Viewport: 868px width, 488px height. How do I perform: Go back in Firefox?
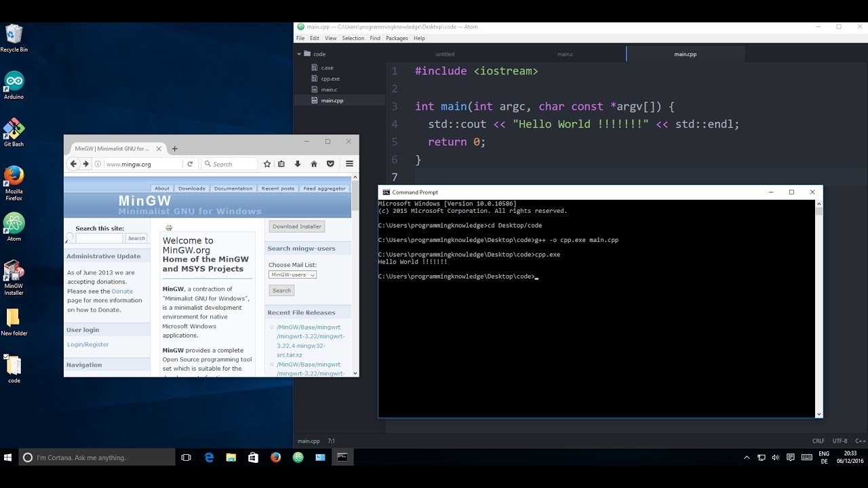73,164
